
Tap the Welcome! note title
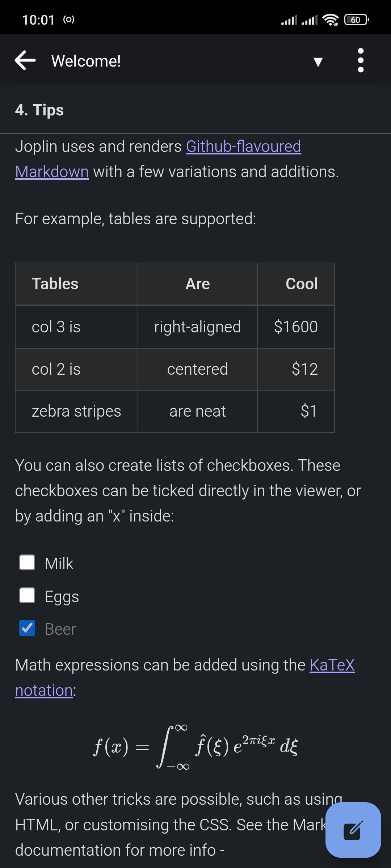[86, 61]
